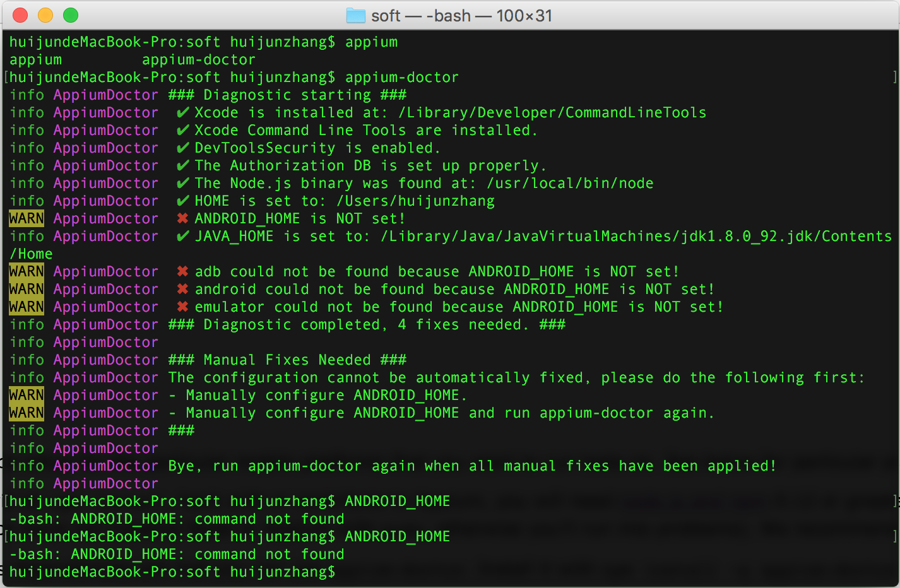Click the check mark before 'HOME is set to'
This screenshot has height=588, width=900.
[x=183, y=201]
